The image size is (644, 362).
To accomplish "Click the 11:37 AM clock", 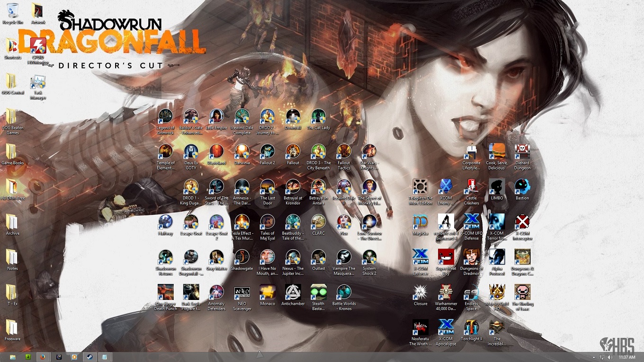I will pyautogui.click(x=627, y=357).
